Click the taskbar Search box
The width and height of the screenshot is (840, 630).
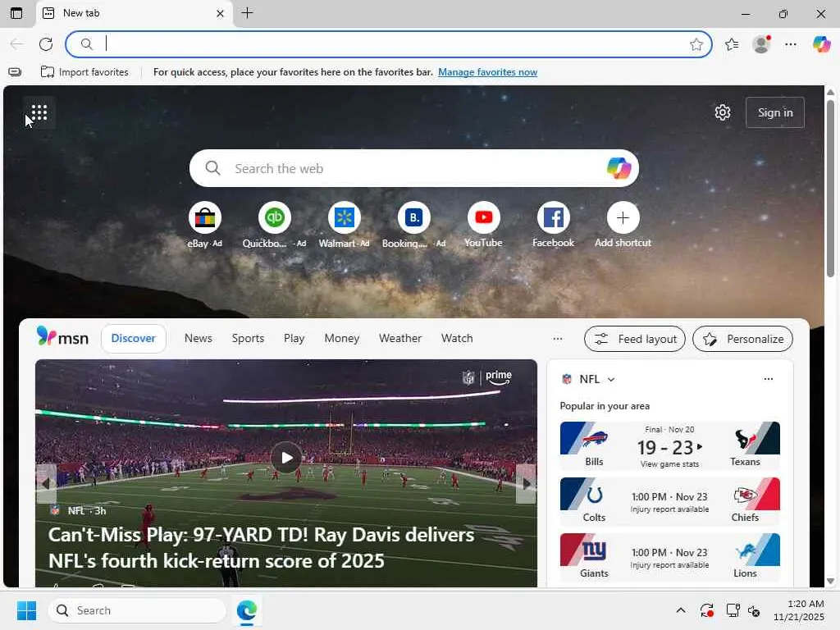point(138,610)
